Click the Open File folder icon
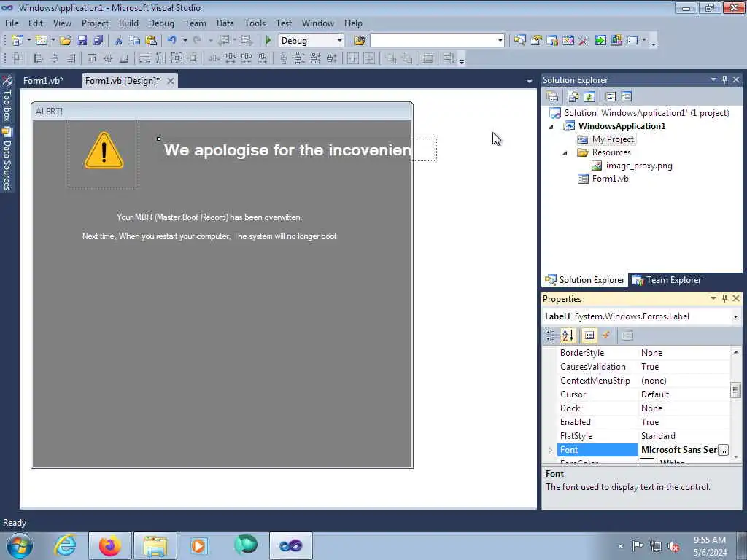Screen dimensions: 747x560 (65, 41)
